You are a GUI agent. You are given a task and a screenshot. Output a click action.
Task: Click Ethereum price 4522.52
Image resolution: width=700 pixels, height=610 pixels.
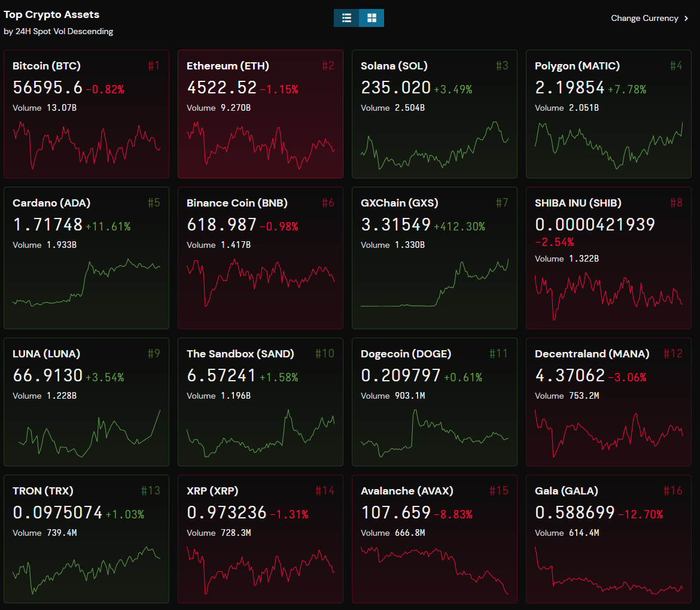pos(222,87)
